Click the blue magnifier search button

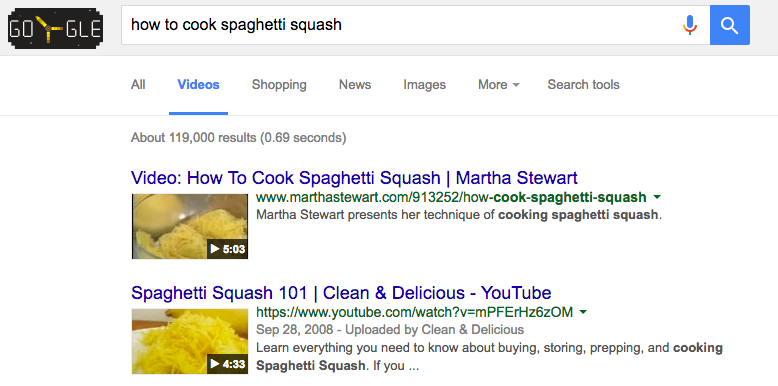[x=729, y=25]
